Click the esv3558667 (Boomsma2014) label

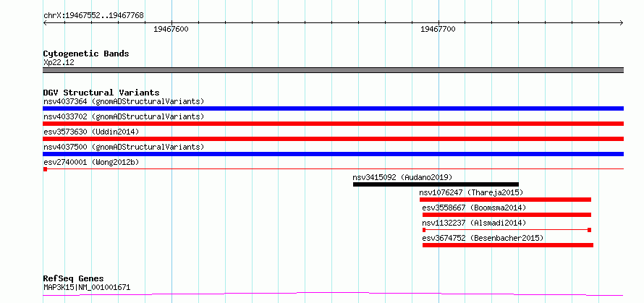point(474,208)
